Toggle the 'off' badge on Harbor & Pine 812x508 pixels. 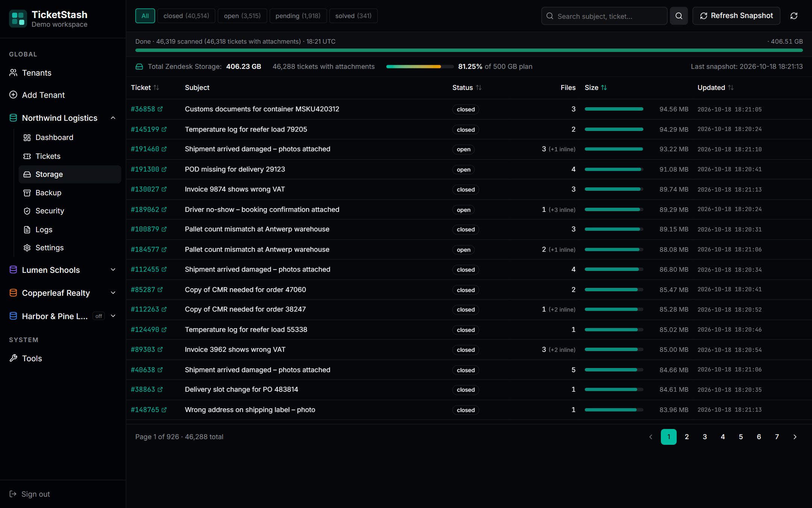(98, 316)
